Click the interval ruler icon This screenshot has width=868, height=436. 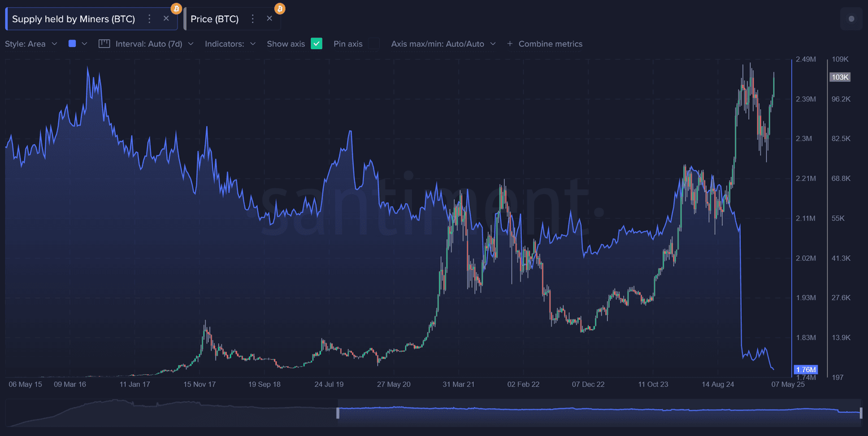104,44
